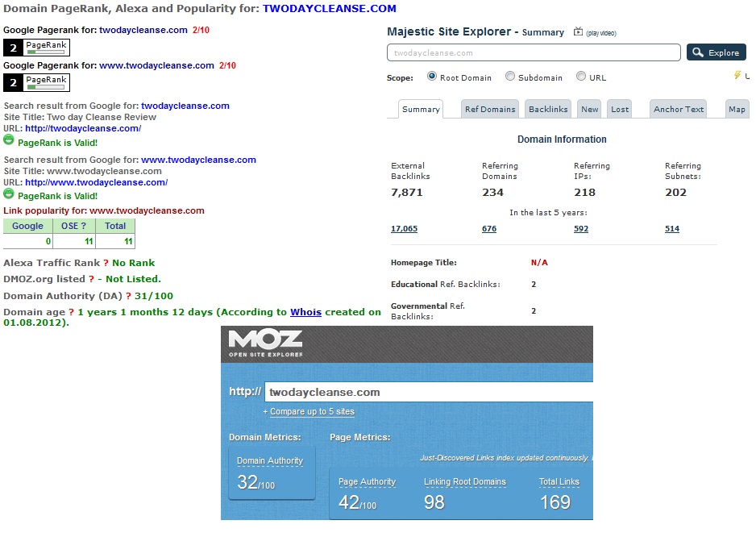Click the TWODAYCLEANSE.COM heading link
The width and height of the screenshot is (756, 537).
click(330, 9)
